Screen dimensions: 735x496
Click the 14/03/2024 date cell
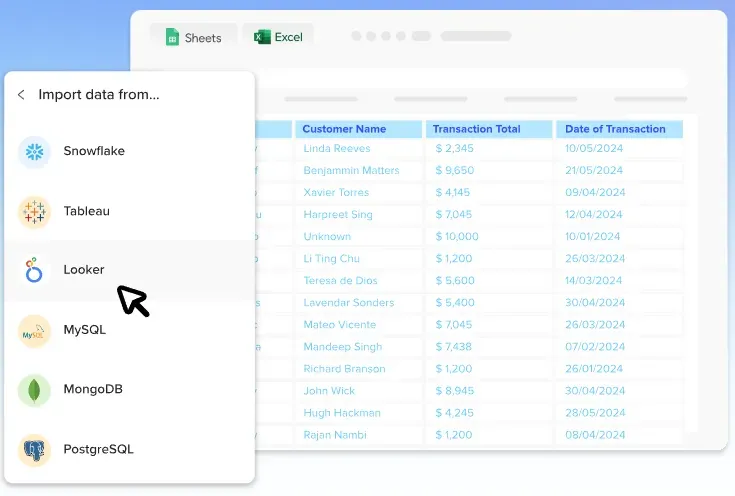(x=619, y=281)
